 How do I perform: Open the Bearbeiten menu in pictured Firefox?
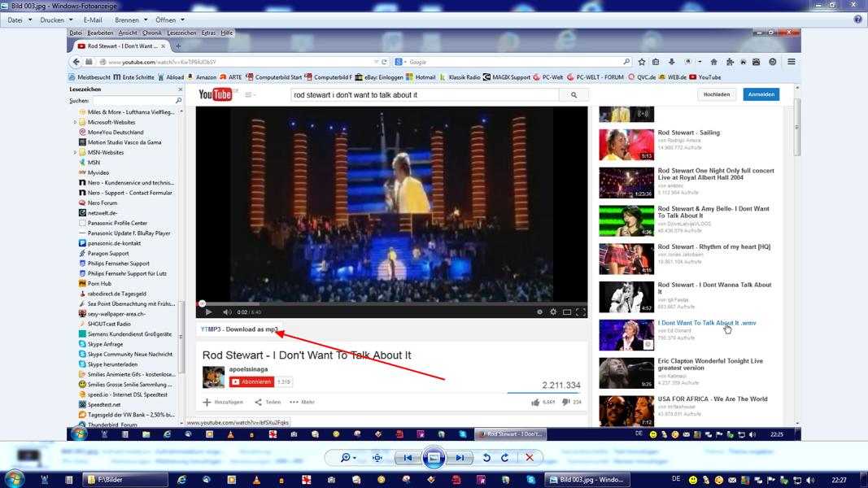99,33
